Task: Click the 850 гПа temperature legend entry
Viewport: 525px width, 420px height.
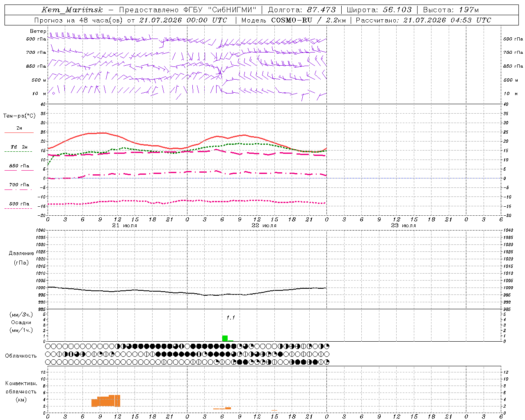Action: tap(19, 168)
